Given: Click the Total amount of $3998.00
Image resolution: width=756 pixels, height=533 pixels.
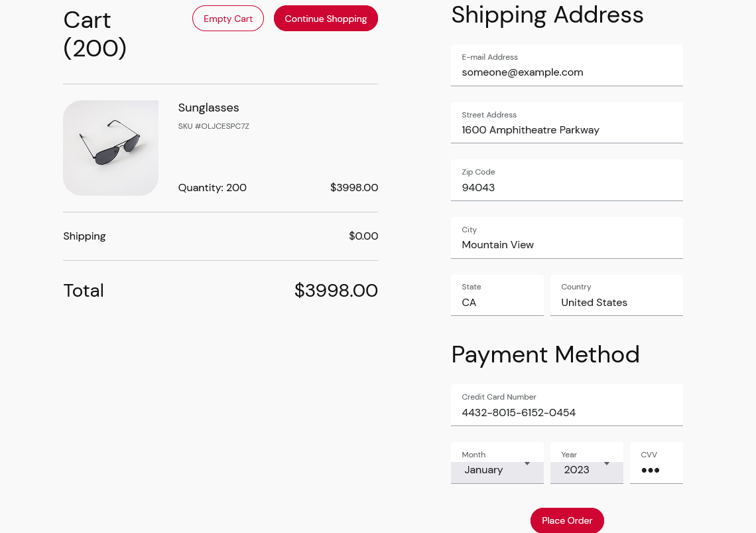Looking at the screenshot, I should click(336, 290).
